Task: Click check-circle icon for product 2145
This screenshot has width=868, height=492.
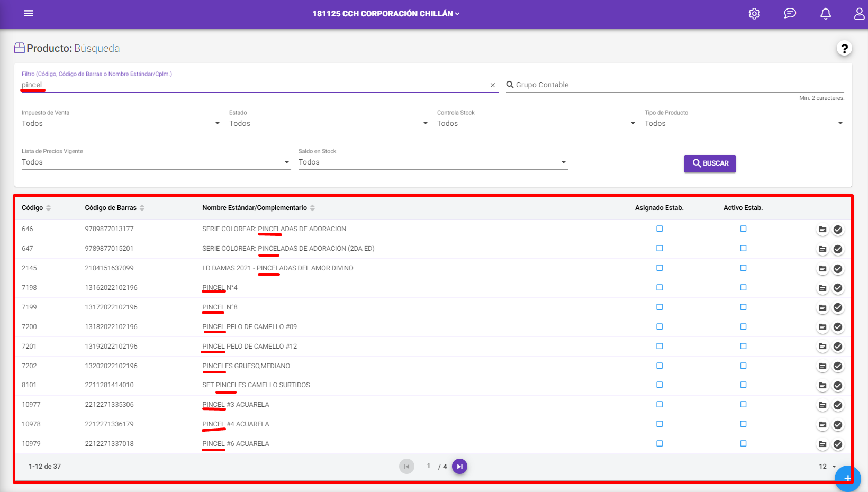Action: click(838, 269)
